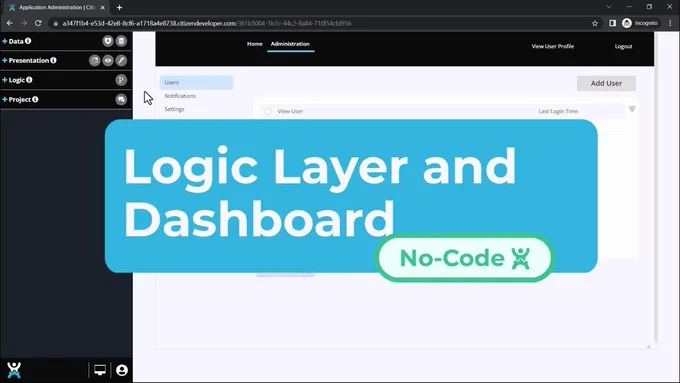Go to the Home tab
This screenshot has height=383, width=680.
[255, 44]
